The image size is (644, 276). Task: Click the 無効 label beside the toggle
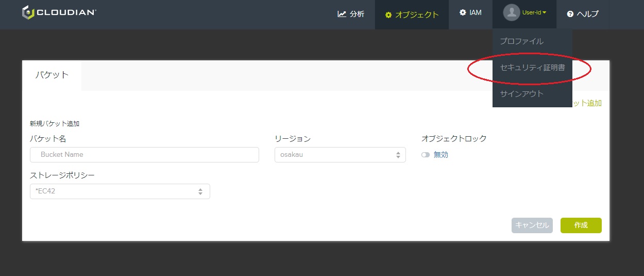tap(441, 155)
